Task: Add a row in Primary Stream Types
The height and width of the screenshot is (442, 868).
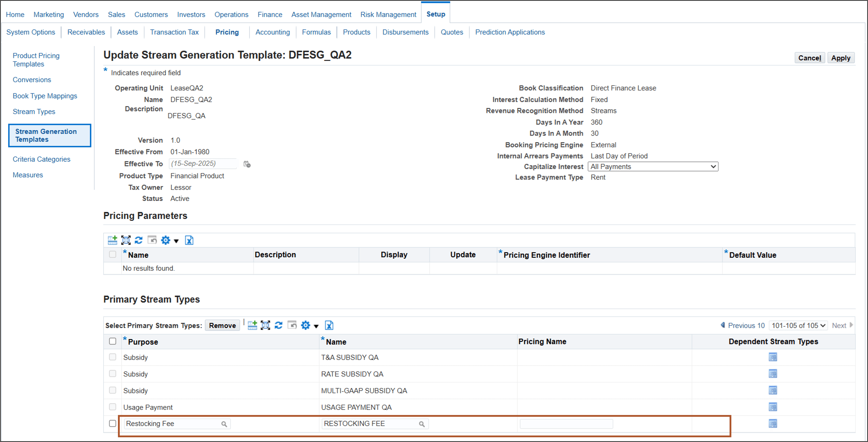Action: (x=252, y=325)
